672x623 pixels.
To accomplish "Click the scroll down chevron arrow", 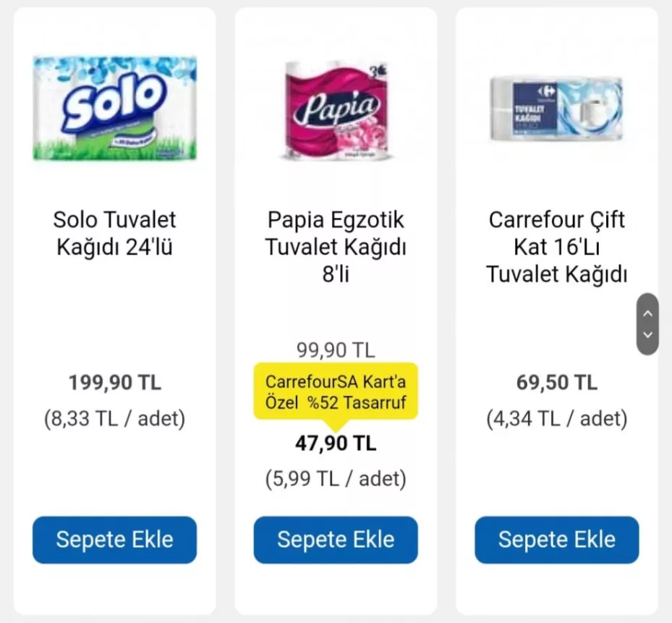I will pos(647,334).
